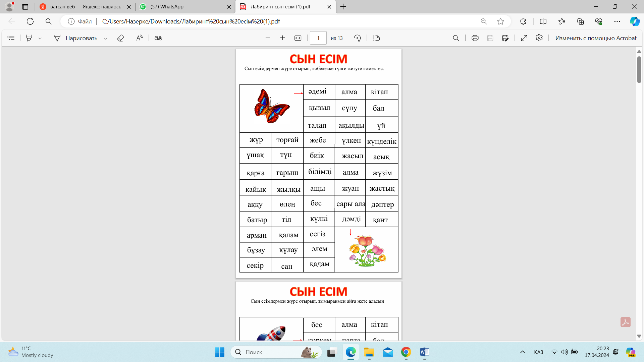Click the scrollbar down arrow
The width and height of the screenshot is (644, 362).
pos(639,336)
